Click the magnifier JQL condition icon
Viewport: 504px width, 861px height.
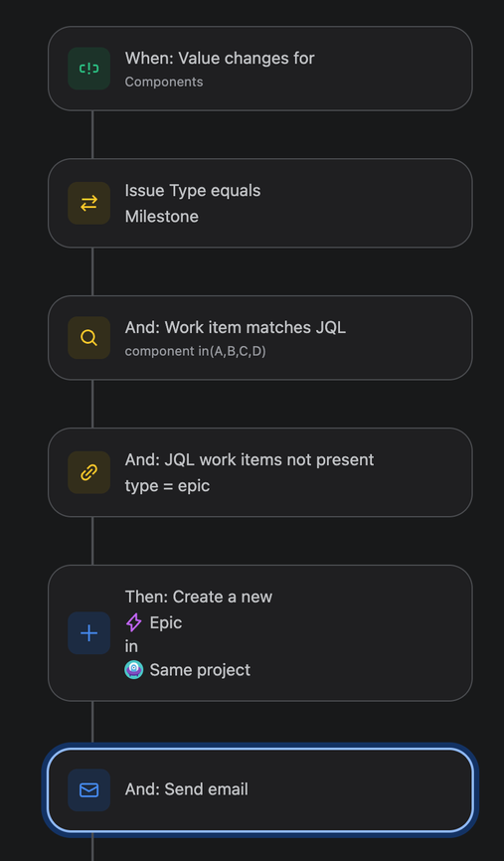coord(88,338)
